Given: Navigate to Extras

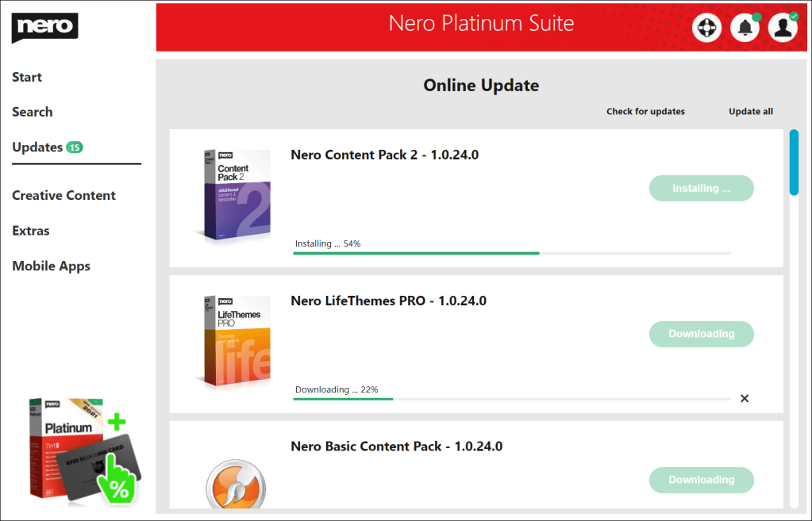Looking at the screenshot, I should (31, 231).
